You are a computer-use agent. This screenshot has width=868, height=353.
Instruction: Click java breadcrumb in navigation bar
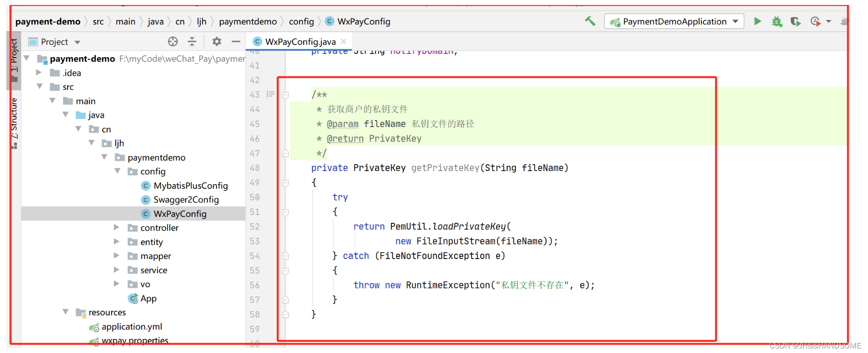155,21
